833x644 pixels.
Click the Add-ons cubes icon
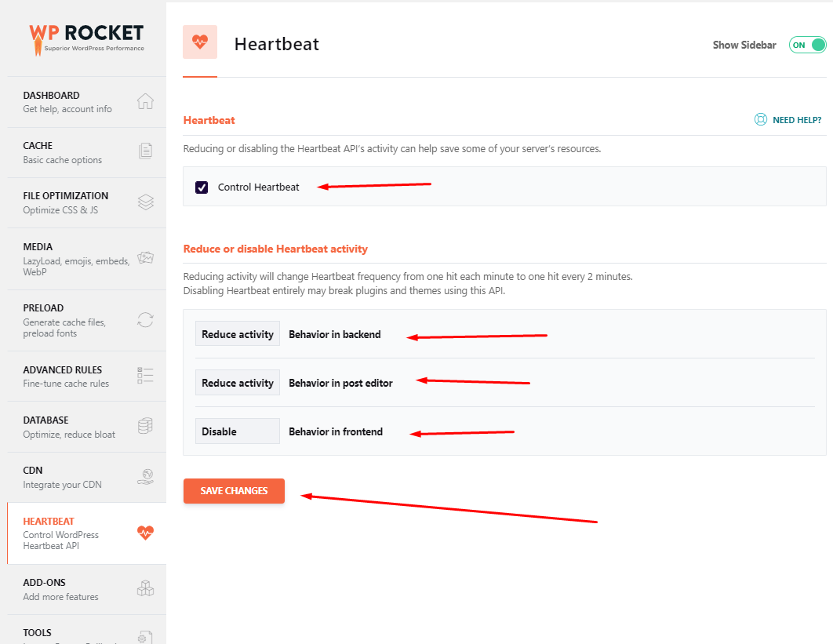click(x=145, y=588)
